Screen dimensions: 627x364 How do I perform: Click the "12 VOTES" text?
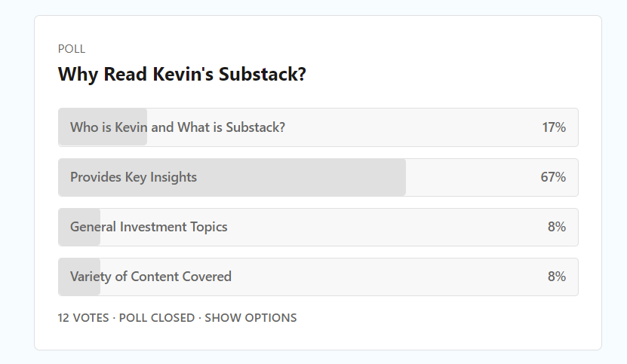point(83,318)
